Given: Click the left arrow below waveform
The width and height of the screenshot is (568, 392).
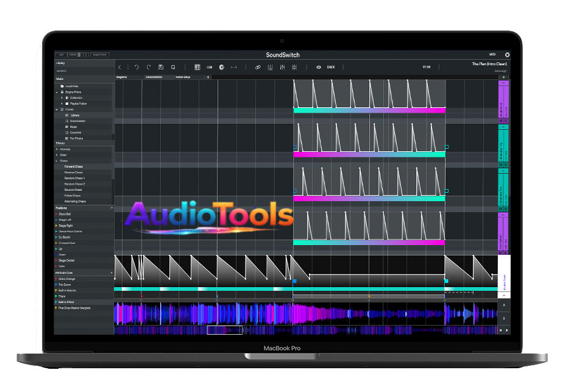Looking at the screenshot, I should (501, 330).
